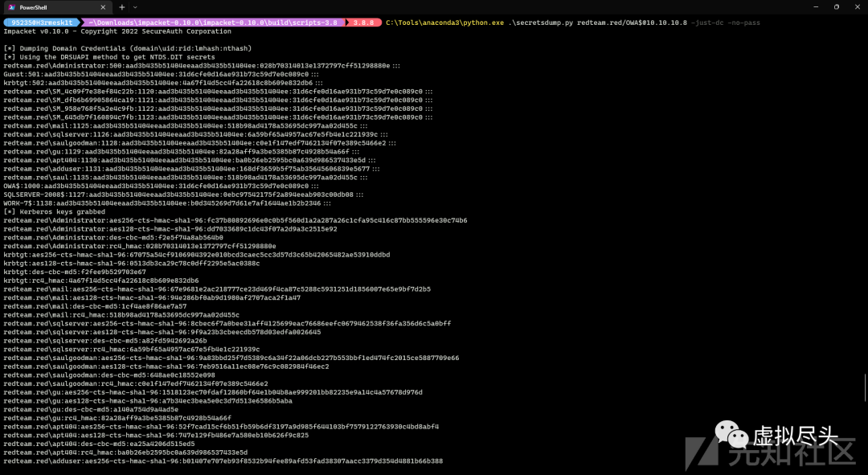Close the PowerShell tab
The width and height of the screenshot is (868, 475).
[x=103, y=7]
